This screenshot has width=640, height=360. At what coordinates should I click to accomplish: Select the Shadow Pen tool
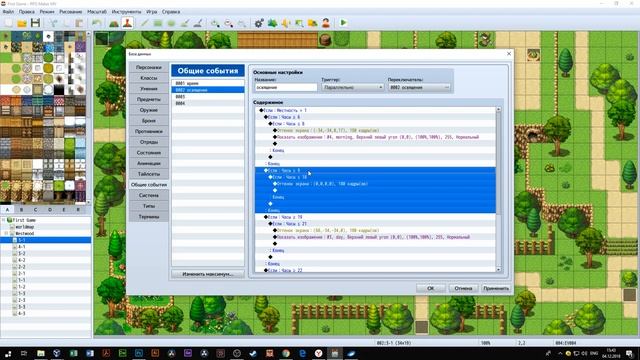(x=198, y=23)
